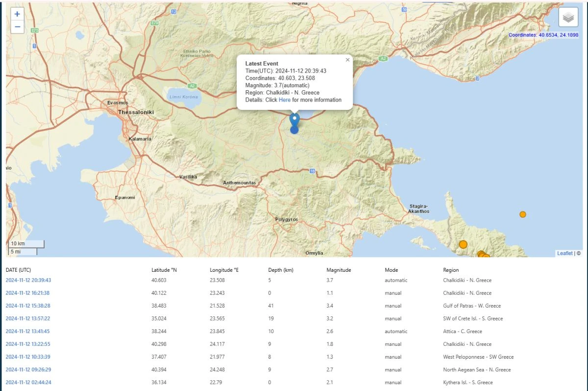Select the 2024-11-12 09:26:29 North Aegean event
Image resolution: width=588 pixels, height=391 pixels.
(28, 369)
